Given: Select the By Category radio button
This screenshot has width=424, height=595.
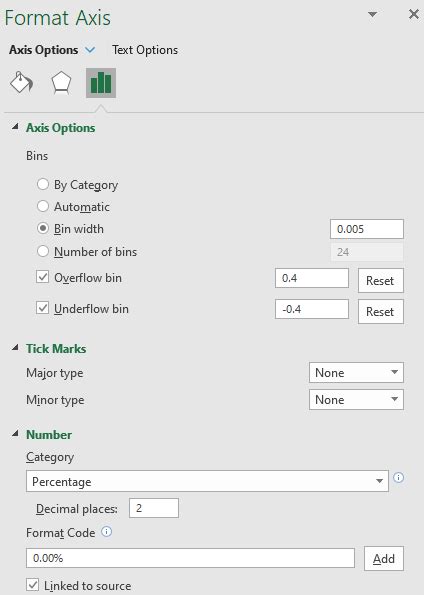Looking at the screenshot, I should click(x=43, y=184).
